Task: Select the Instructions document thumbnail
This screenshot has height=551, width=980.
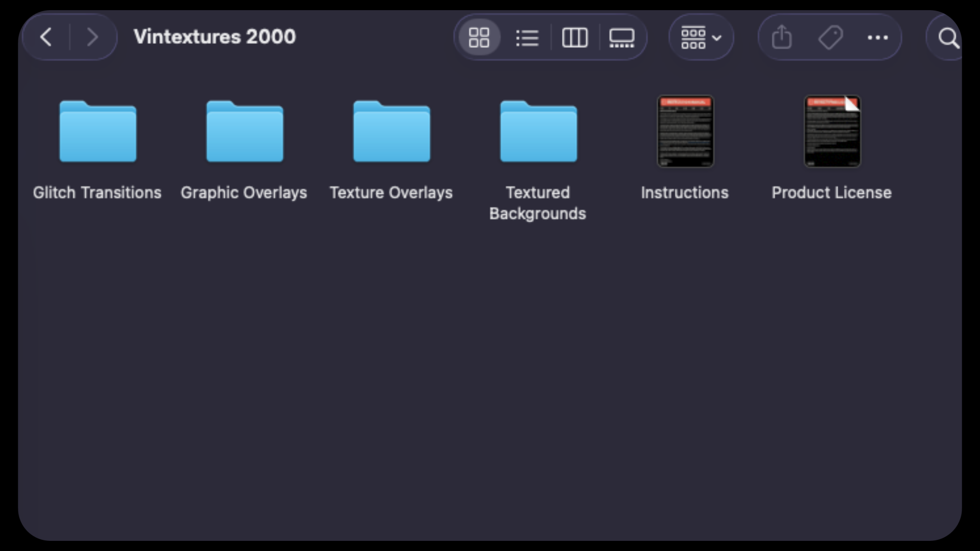Action: [x=685, y=132]
